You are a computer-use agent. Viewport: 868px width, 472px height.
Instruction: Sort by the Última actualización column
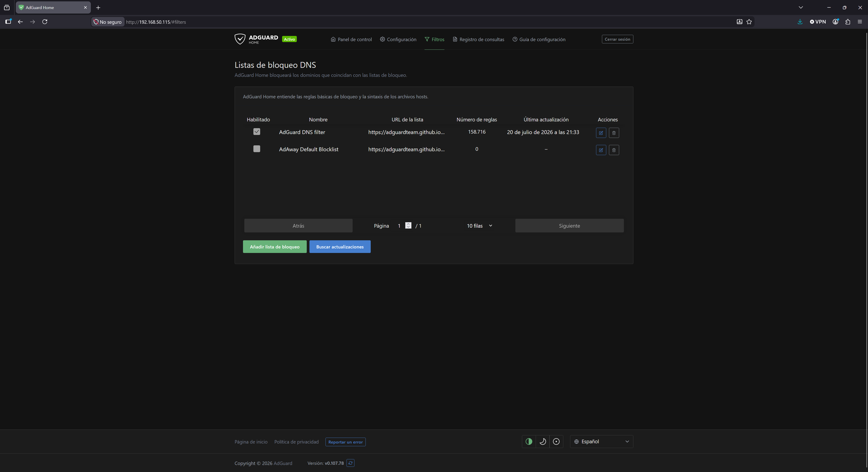(546, 120)
